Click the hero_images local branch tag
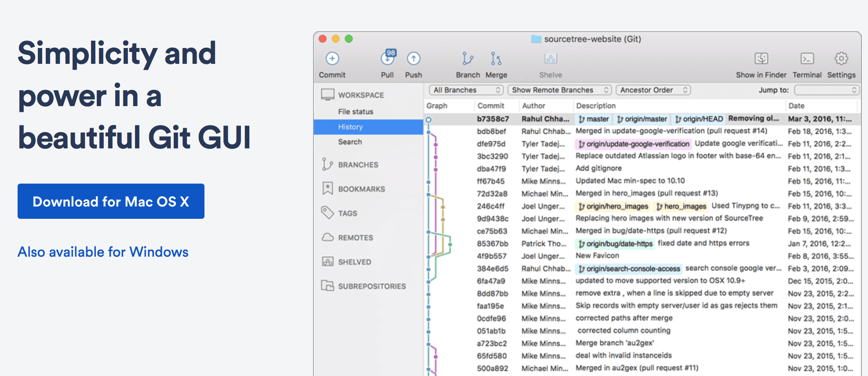Viewport: 868px width, 376px height. (681, 206)
